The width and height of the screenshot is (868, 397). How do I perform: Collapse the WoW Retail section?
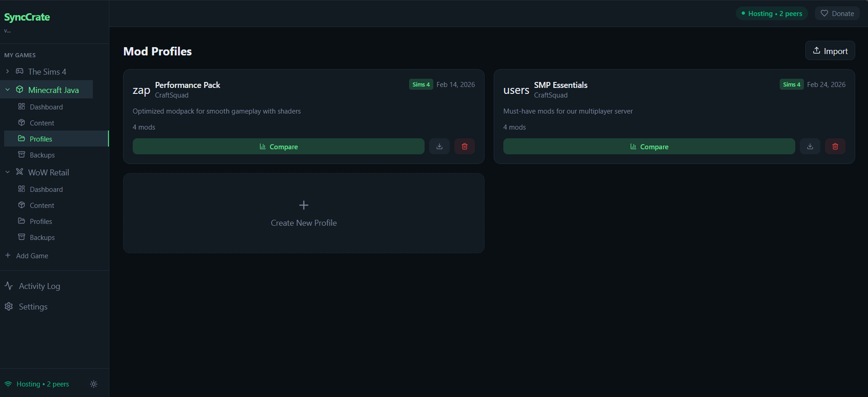7,172
